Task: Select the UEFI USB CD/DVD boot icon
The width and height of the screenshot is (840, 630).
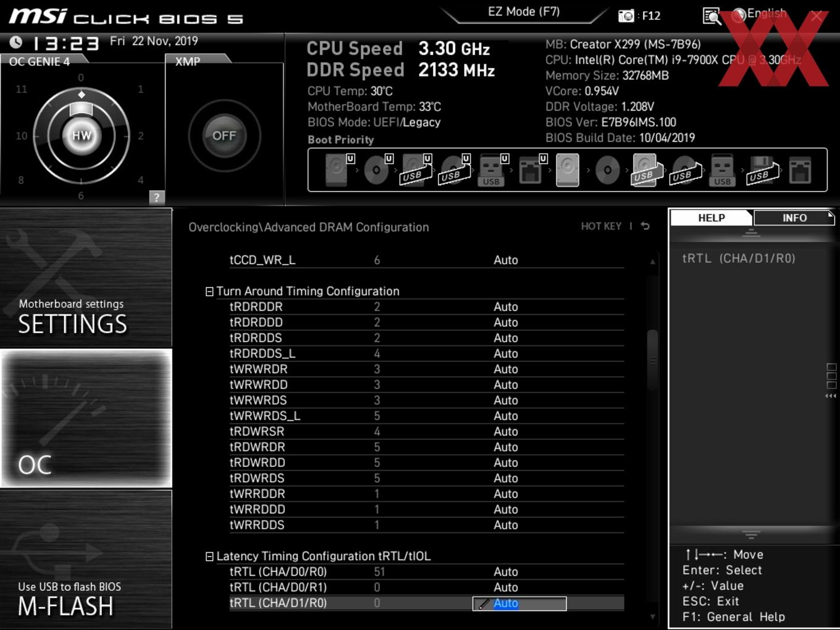Action: point(455,170)
